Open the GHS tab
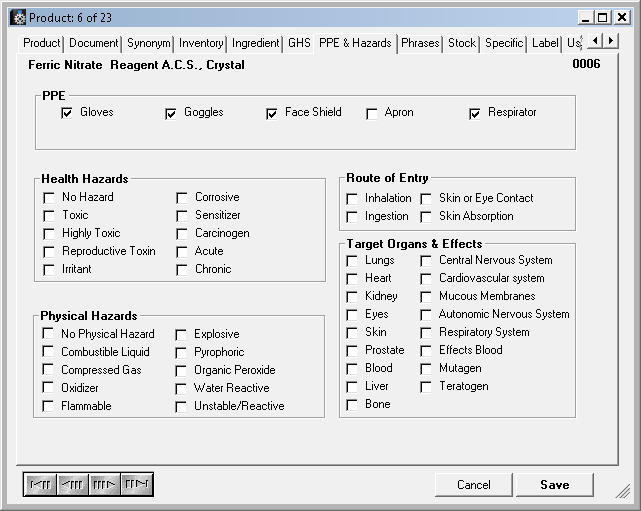Viewport: 641px width, 511px height. coord(299,43)
